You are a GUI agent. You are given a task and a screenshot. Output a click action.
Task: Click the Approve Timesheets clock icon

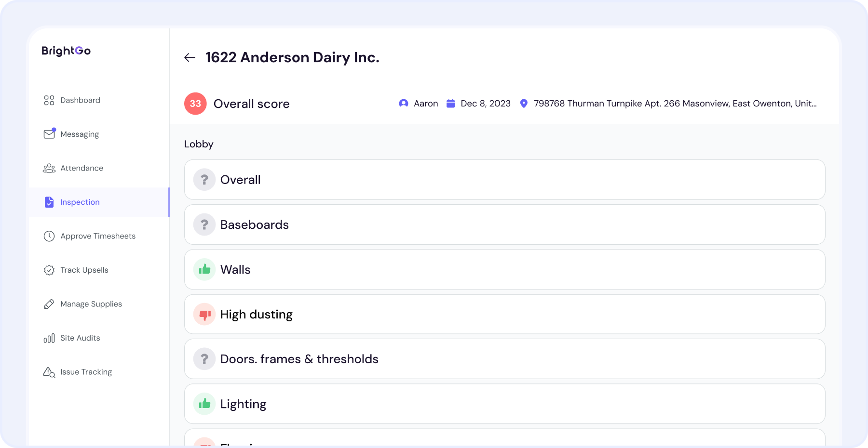49,236
